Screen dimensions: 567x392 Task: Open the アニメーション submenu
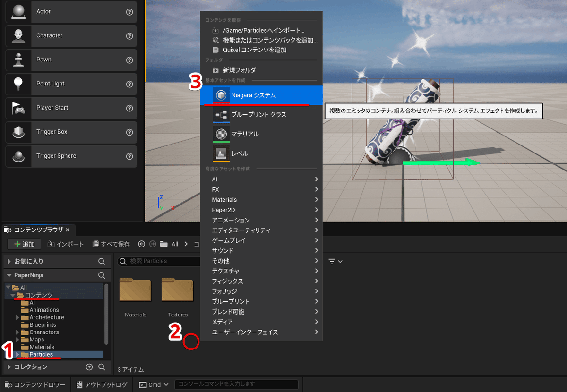[x=261, y=220]
